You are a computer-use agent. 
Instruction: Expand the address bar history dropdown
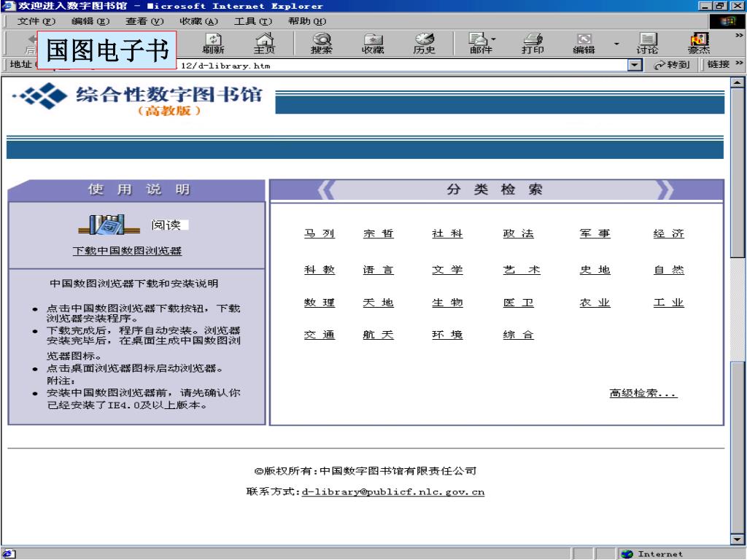click(x=635, y=65)
